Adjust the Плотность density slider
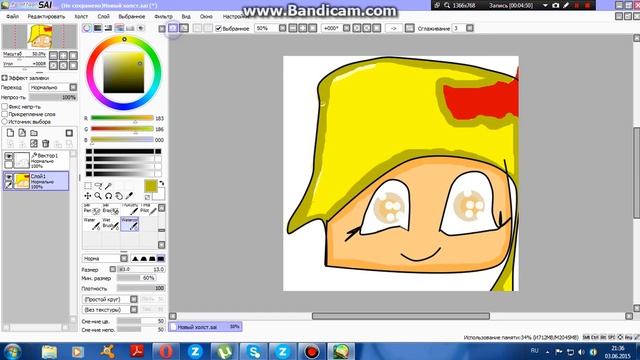 coord(141,288)
